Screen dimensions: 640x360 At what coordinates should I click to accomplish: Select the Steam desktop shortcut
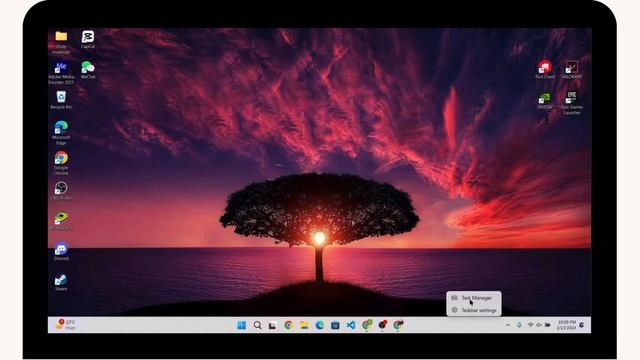point(61,282)
